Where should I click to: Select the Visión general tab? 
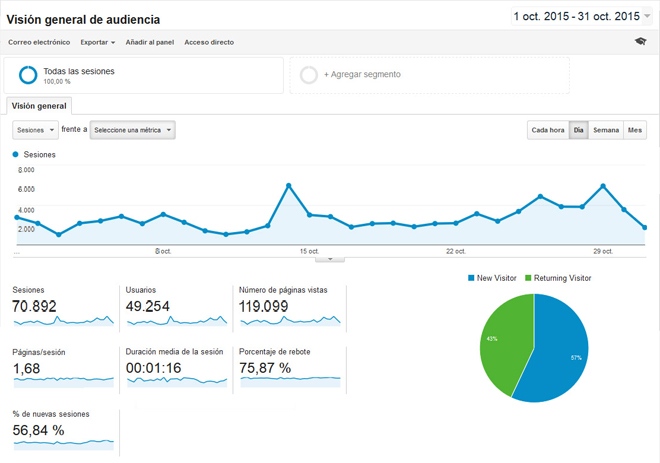(38, 105)
